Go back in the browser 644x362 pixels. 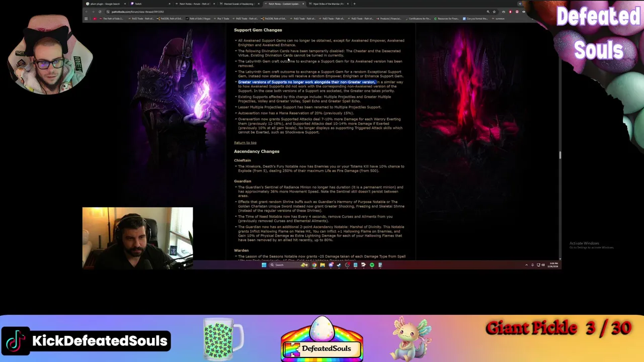[x=86, y=12]
